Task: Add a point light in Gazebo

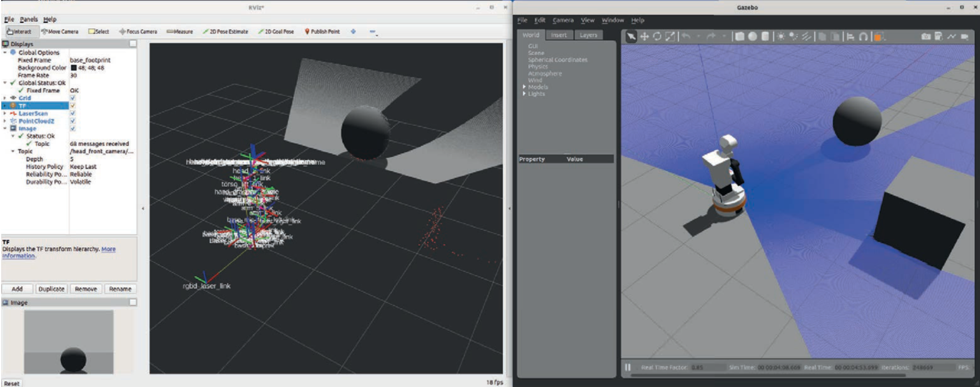Action: coord(781,37)
